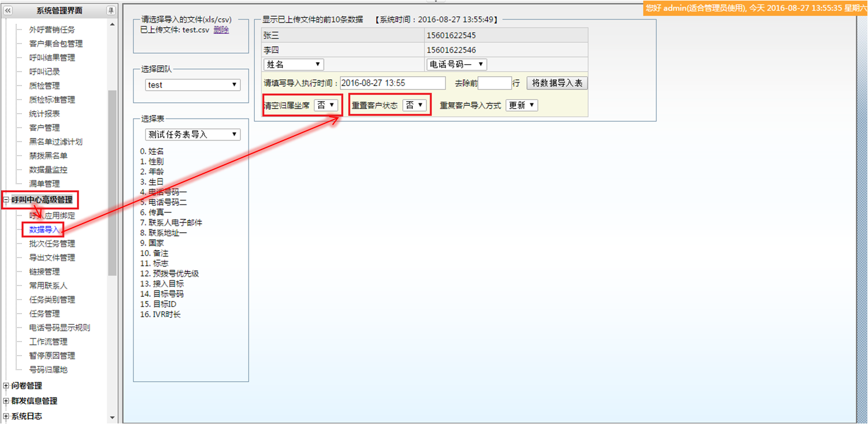Open 数据导入 in the sidebar
The width and height of the screenshot is (868, 424).
point(44,230)
